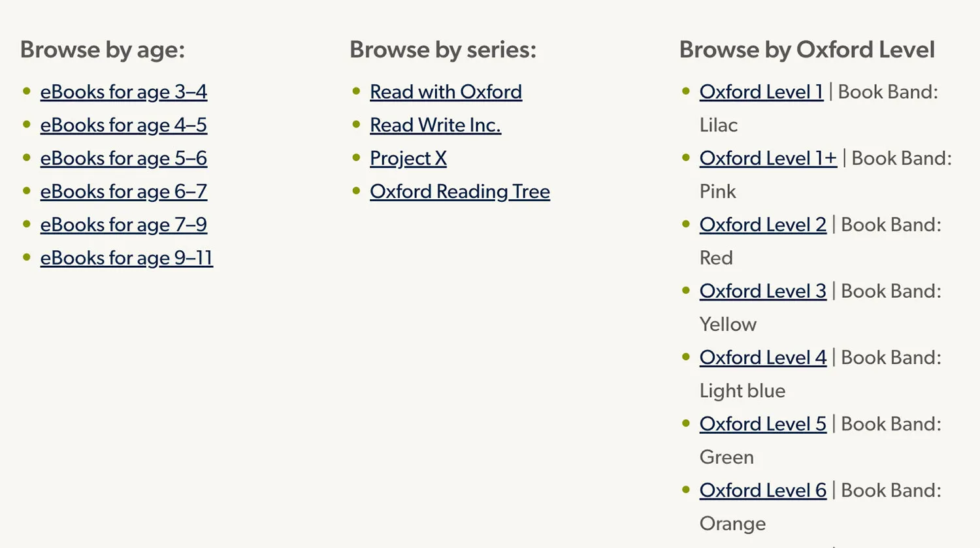Open the Read Write Inc. series
The image size is (980, 548).
[435, 125]
